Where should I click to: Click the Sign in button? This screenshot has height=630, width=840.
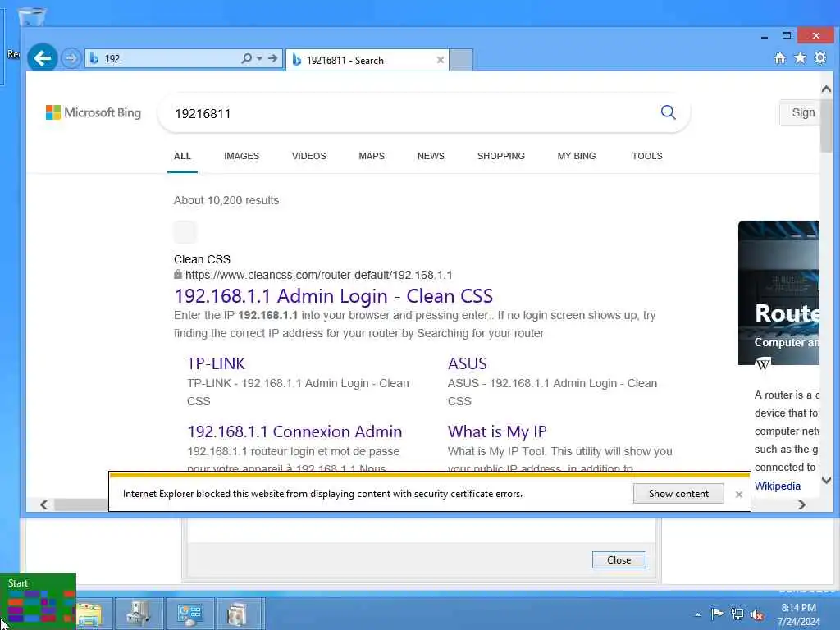tap(799, 112)
